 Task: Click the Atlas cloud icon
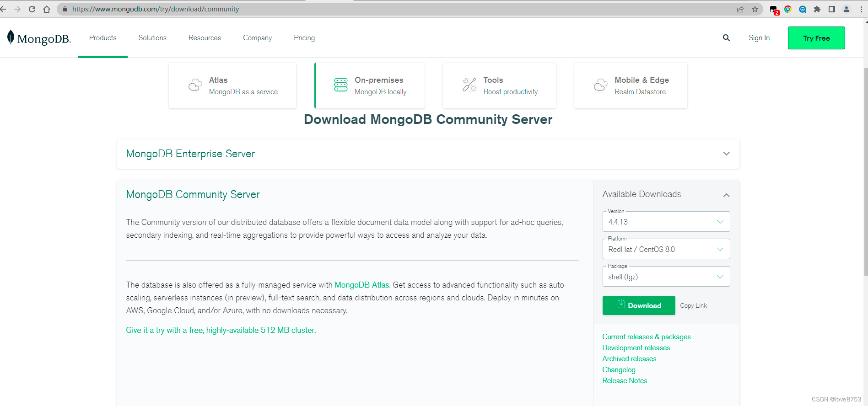195,85
